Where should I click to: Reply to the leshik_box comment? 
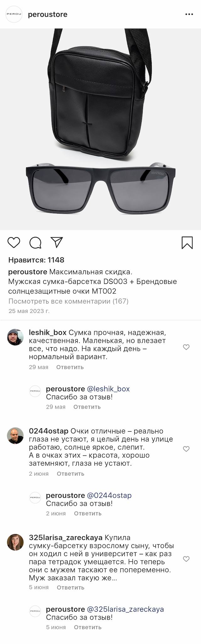pos(70,367)
